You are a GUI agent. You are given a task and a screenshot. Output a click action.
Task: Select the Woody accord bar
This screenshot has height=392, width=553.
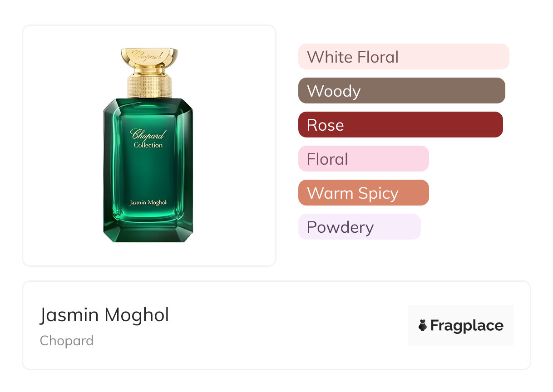click(x=401, y=91)
